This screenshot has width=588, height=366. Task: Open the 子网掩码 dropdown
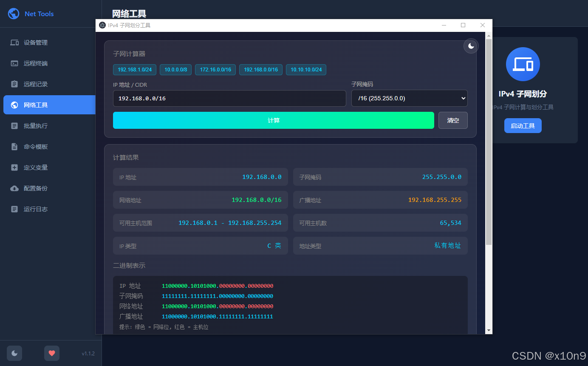point(409,98)
